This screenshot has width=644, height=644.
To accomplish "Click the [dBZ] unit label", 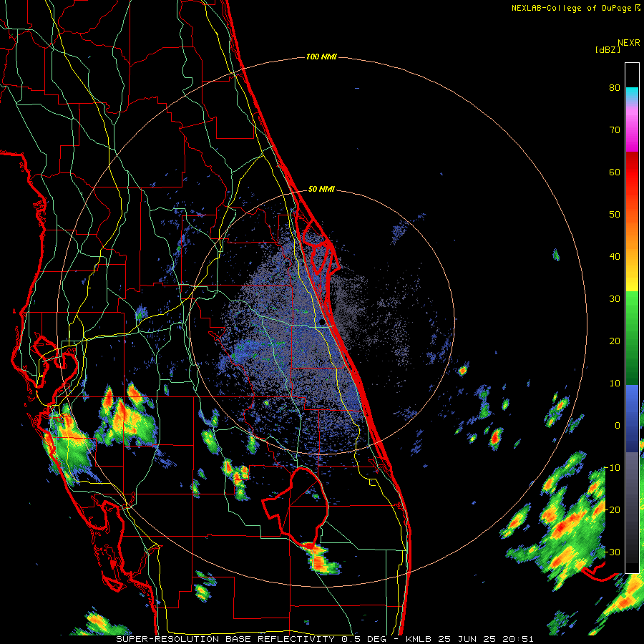I will [x=608, y=49].
